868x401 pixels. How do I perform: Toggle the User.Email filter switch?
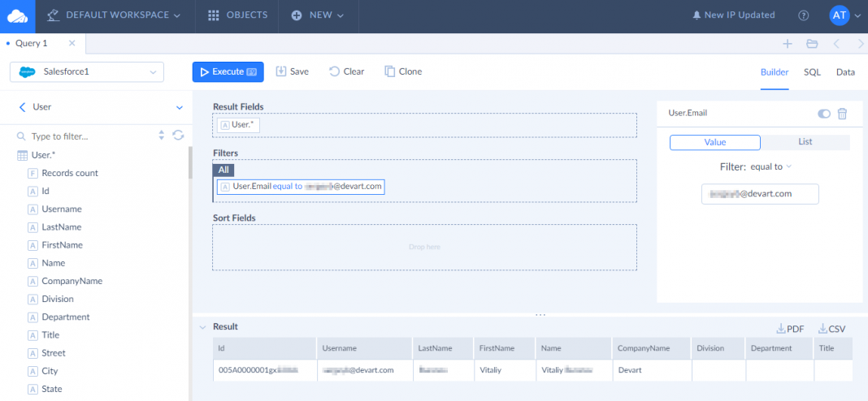pos(824,114)
